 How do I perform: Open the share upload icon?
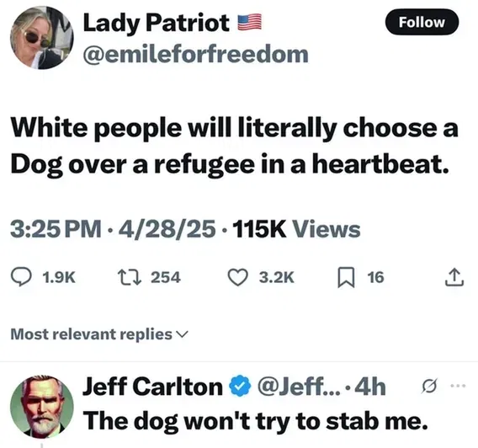point(454,277)
